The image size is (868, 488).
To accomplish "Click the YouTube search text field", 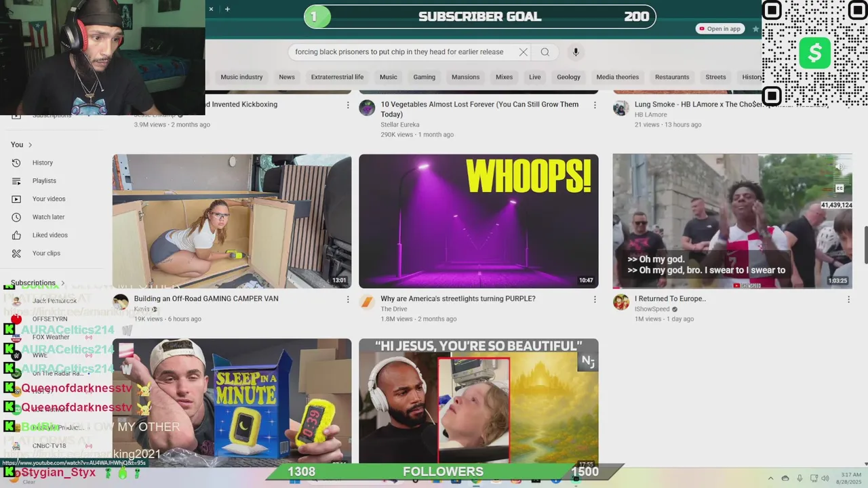I will point(403,52).
